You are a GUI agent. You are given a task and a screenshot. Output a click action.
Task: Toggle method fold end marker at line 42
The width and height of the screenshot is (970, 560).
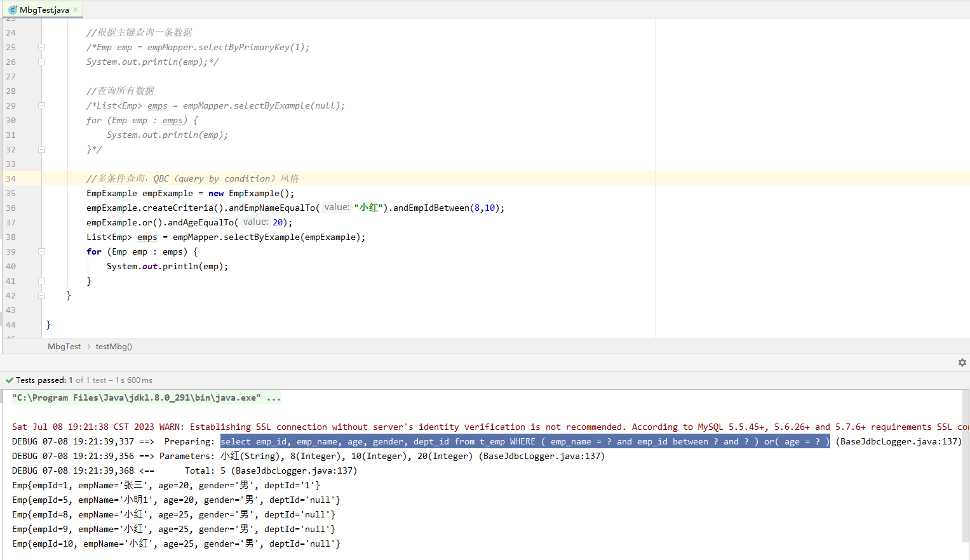[41, 295]
